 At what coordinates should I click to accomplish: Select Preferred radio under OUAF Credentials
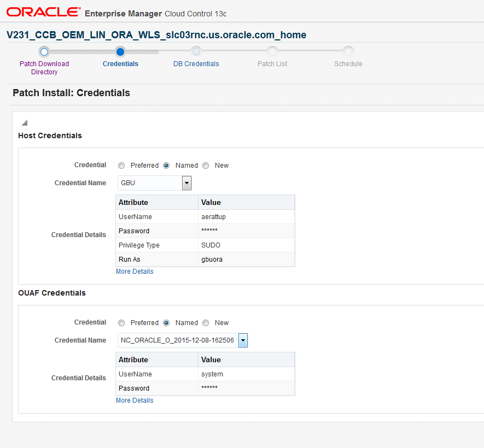[x=121, y=323]
